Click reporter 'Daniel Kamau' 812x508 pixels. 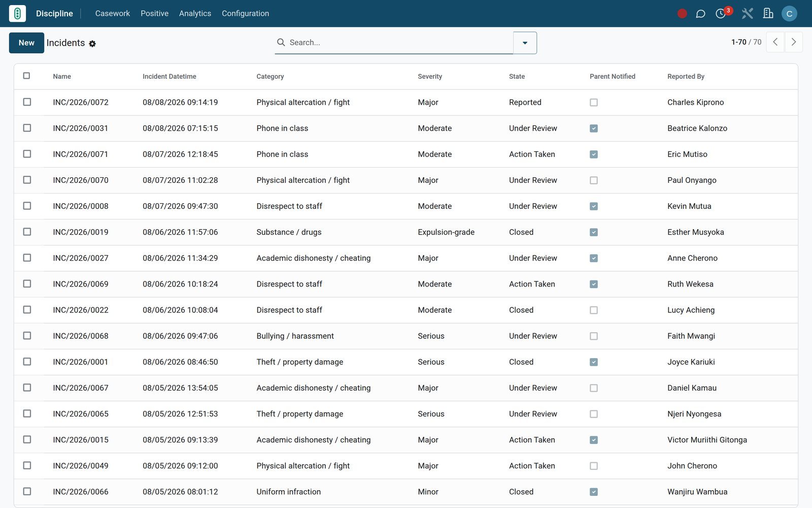(692, 388)
